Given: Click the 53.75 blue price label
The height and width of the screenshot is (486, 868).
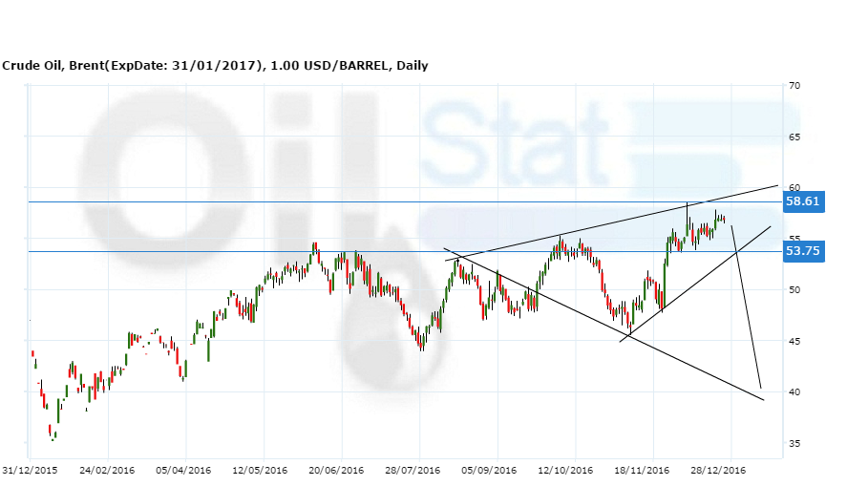Looking at the screenshot, I should tap(801, 251).
